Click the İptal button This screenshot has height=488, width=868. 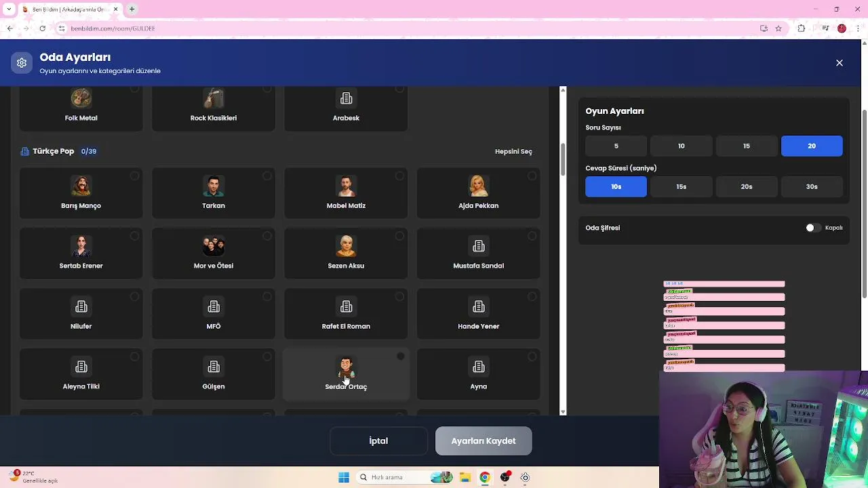pyautogui.click(x=378, y=441)
